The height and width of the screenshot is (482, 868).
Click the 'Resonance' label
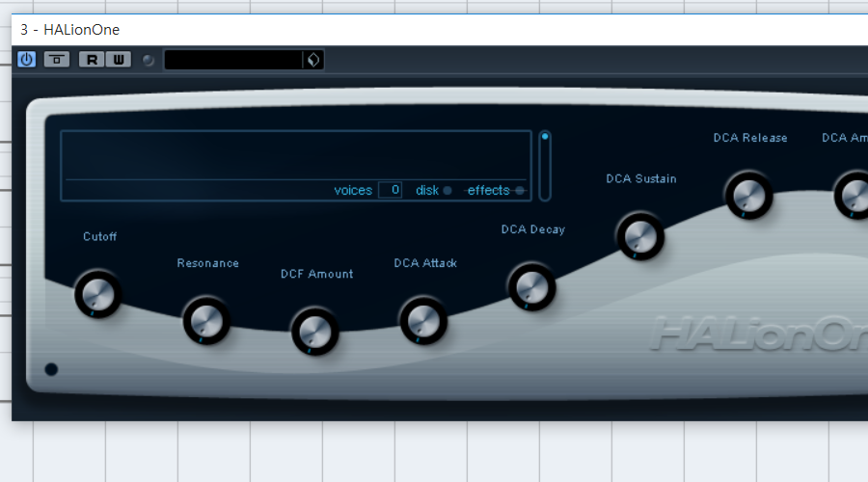(207, 263)
